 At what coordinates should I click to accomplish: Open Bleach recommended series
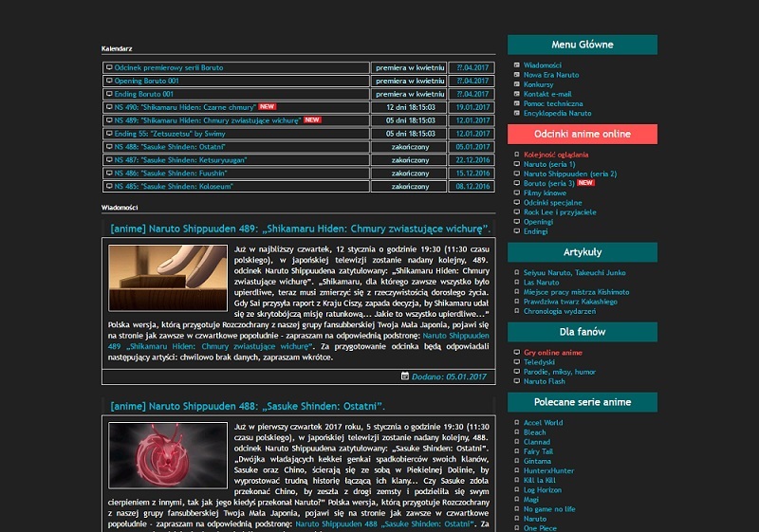click(534, 432)
